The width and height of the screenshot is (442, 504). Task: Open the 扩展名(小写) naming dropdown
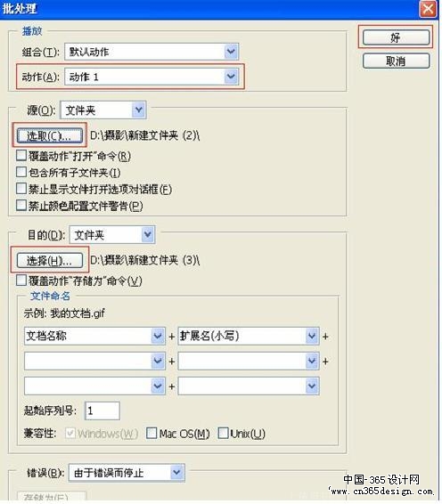(249, 336)
